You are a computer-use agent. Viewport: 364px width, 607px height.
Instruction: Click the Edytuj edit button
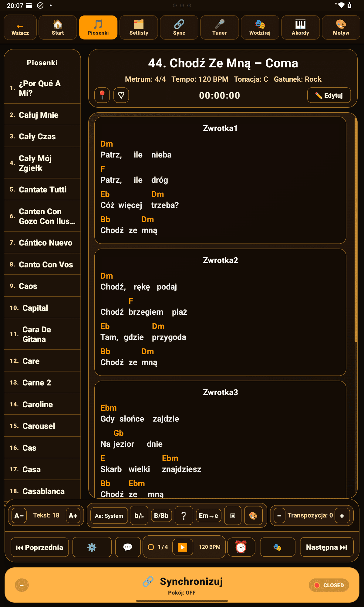(329, 95)
